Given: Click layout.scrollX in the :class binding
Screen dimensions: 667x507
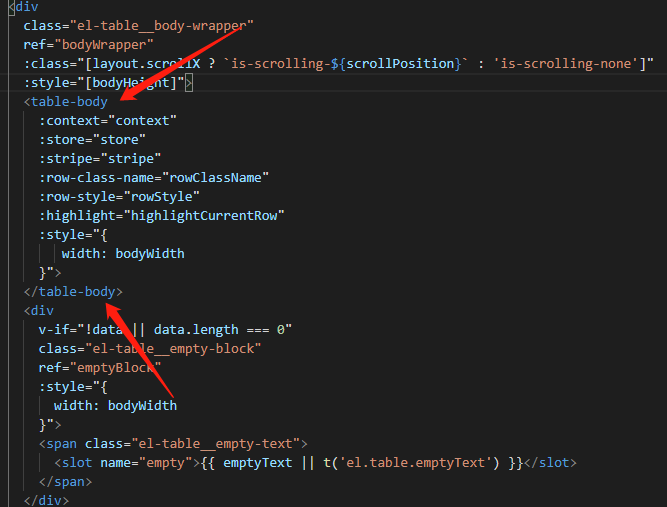Looking at the screenshot, I should click(146, 63).
